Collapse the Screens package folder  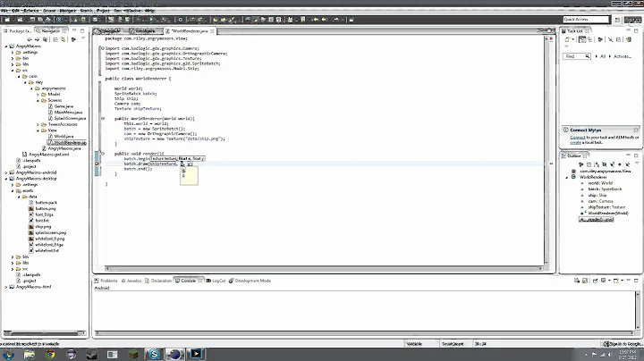pos(38,100)
